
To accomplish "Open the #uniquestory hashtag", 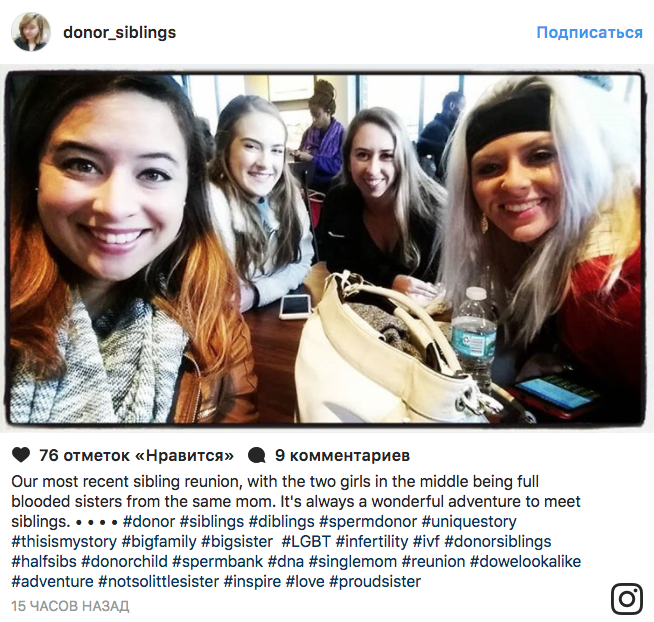I will pos(469,521).
